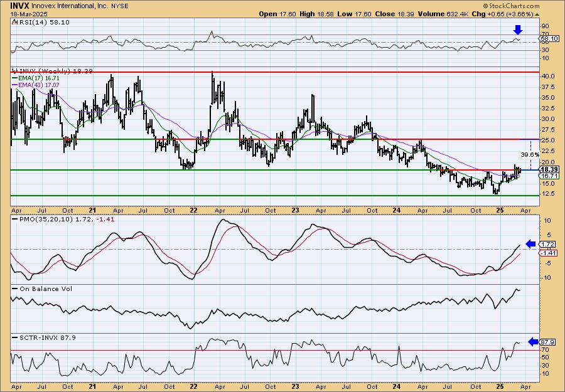The width and height of the screenshot is (565, 392).
Task: Click the Open 17.60 value
Action: pyautogui.click(x=277, y=14)
